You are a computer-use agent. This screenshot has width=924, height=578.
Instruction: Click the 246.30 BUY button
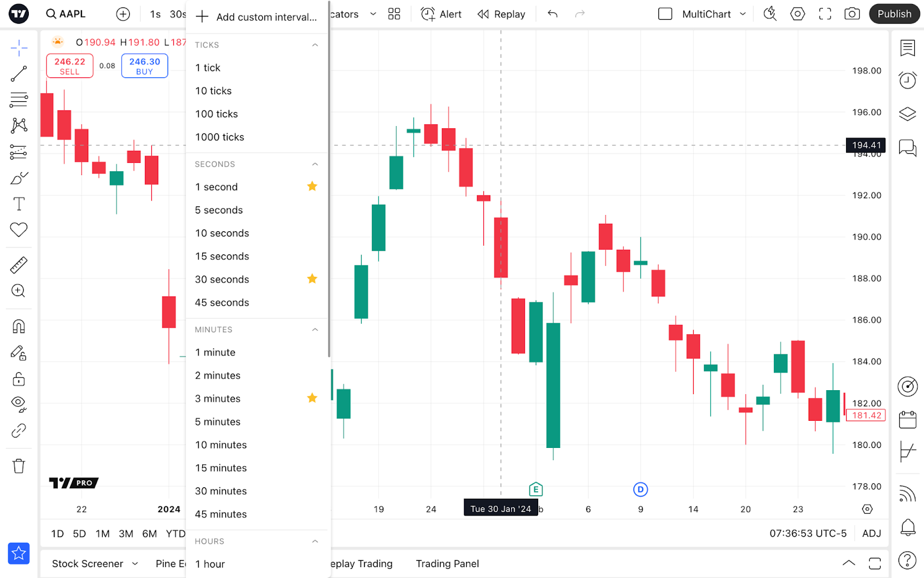(x=144, y=66)
